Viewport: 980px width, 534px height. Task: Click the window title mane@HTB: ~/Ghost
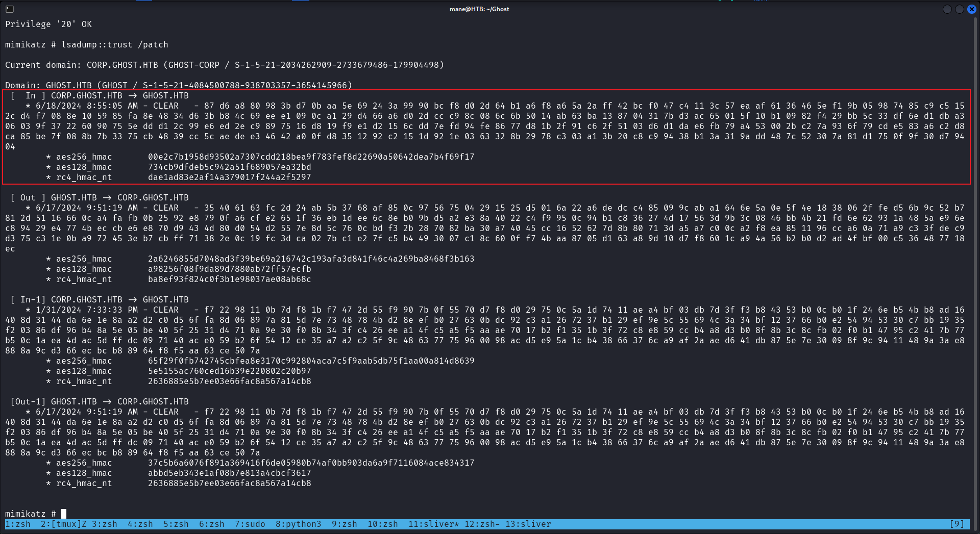click(x=479, y=9)
